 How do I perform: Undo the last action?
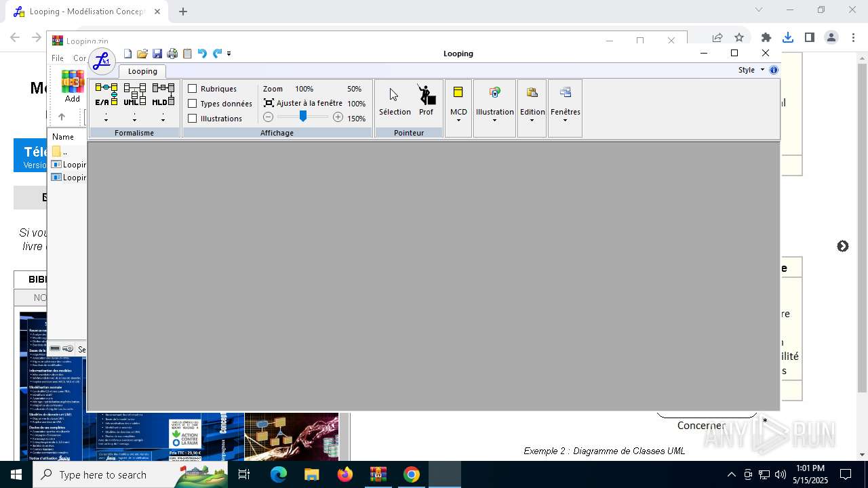202,54
